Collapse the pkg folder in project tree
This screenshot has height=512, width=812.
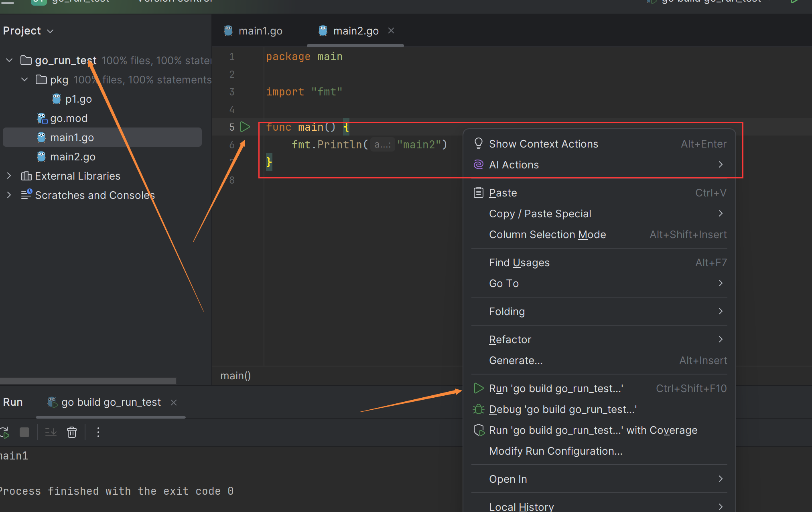click(x=24, y=80)
